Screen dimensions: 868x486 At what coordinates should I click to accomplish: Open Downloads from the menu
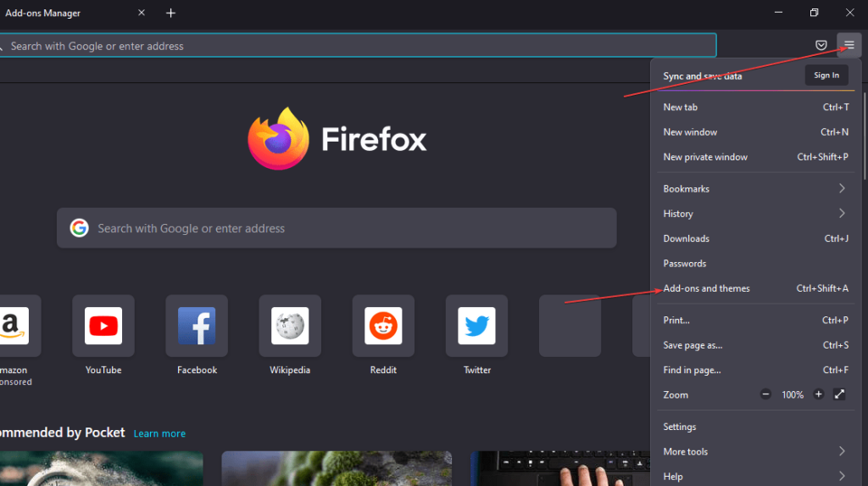point(755,238)
